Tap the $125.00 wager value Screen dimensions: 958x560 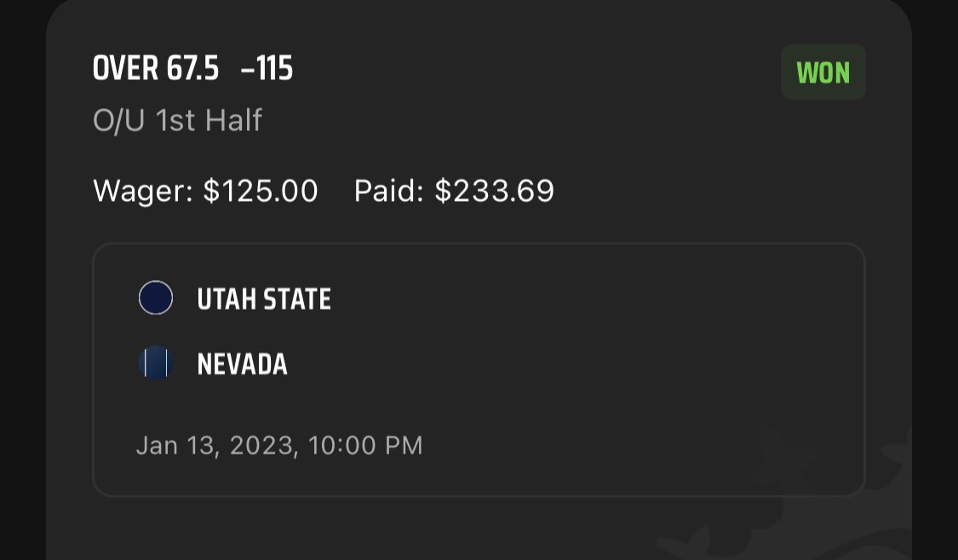261,191
